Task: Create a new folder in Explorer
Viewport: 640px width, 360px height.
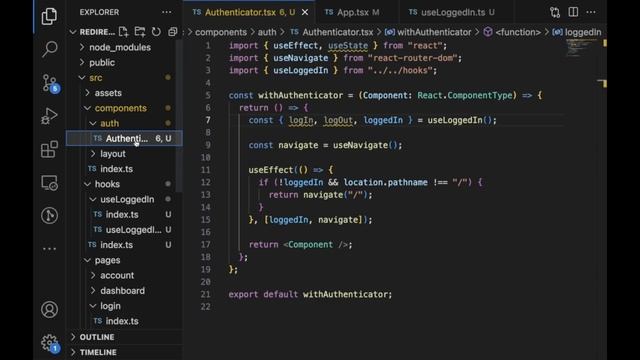Action: pyautogui.click(x=140, y=32)
